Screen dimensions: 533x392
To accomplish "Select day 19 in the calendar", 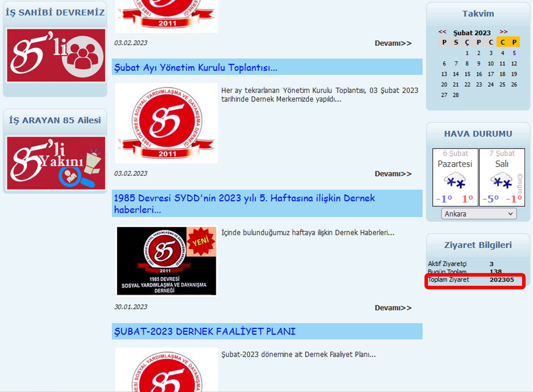I will point(514,74).
